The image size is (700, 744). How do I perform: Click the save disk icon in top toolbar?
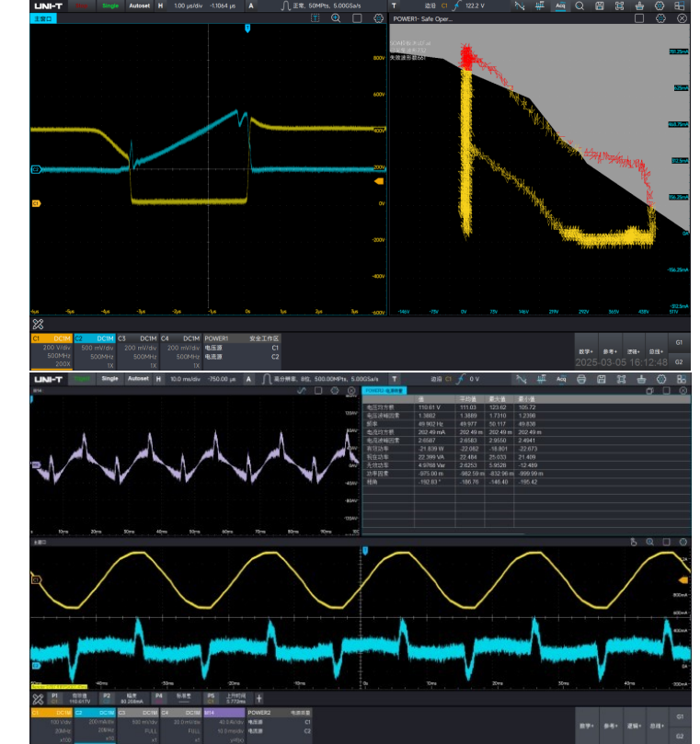pos(599,6)
